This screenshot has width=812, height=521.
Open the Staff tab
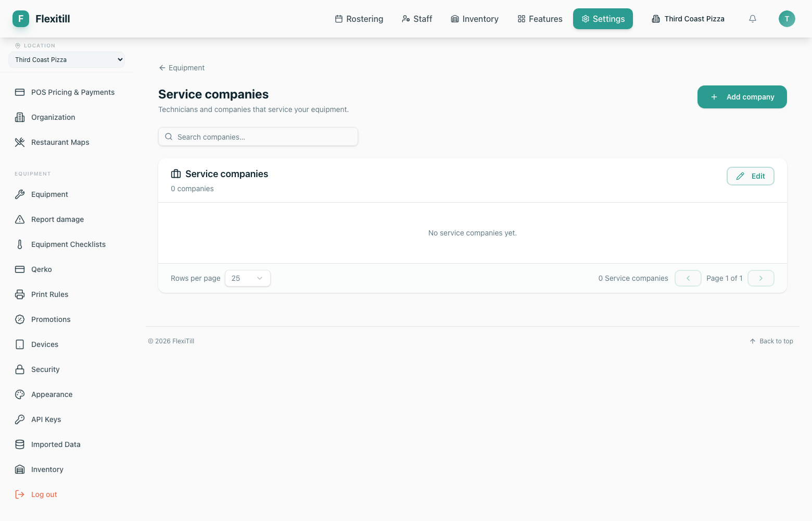[417, 19]
